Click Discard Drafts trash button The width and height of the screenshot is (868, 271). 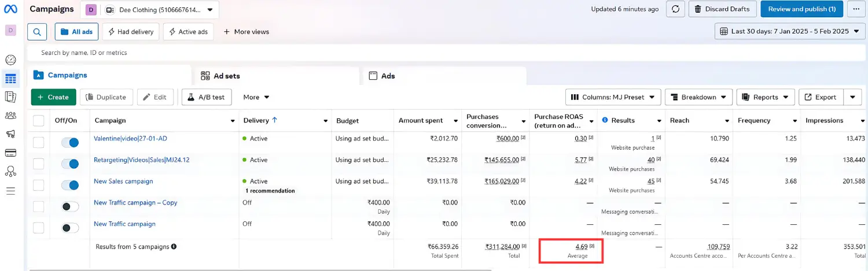[x=723, y=9]
